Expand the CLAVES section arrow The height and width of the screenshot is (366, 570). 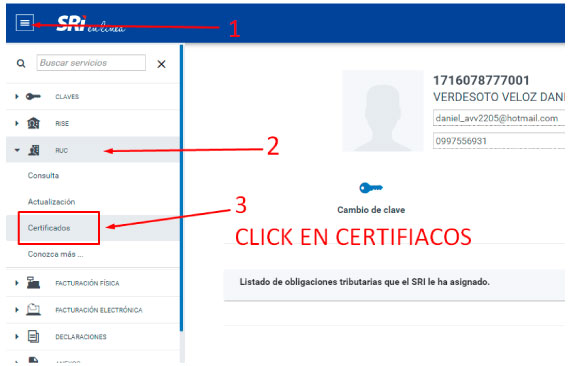click(16, 97)
